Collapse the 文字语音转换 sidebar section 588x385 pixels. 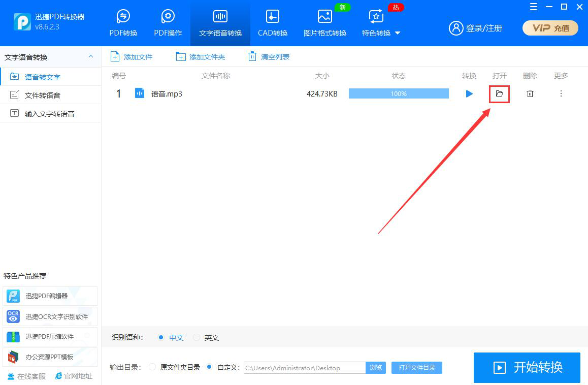91,57
